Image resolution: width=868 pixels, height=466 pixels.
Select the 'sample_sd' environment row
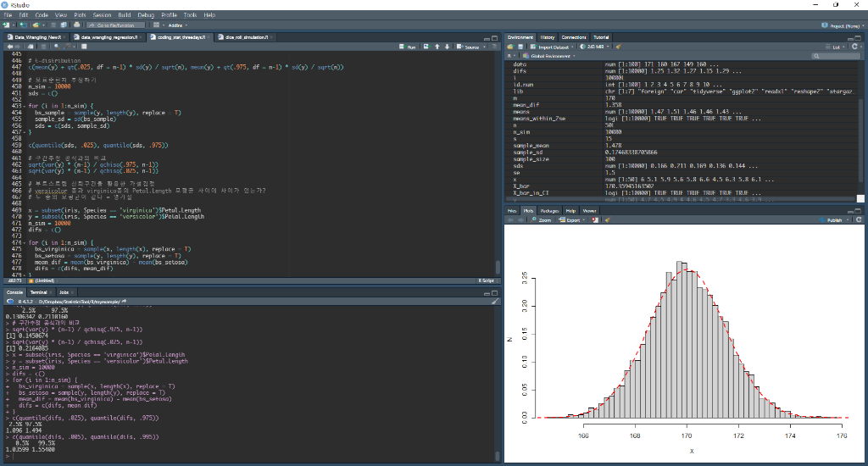[682, 153]
